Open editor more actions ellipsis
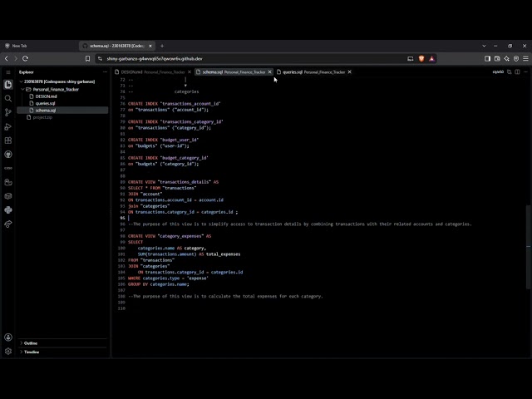This screenshot has height=399, width=532. 525,72
